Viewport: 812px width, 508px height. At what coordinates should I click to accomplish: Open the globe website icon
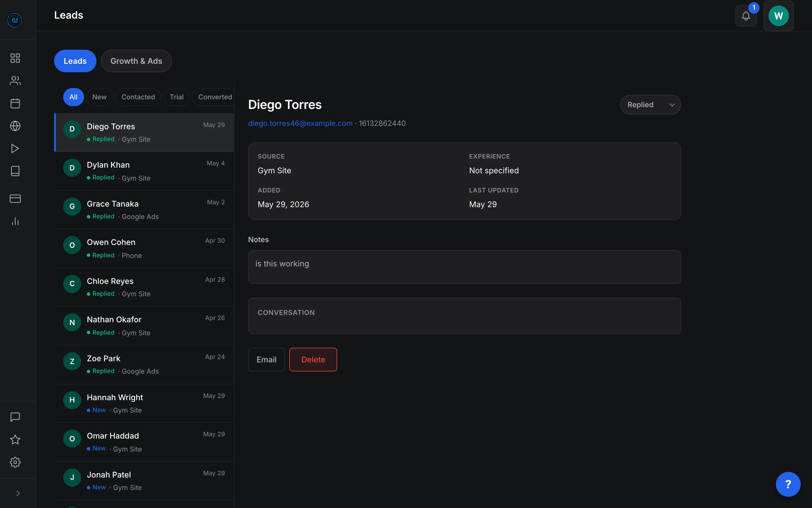click(15, 126)
